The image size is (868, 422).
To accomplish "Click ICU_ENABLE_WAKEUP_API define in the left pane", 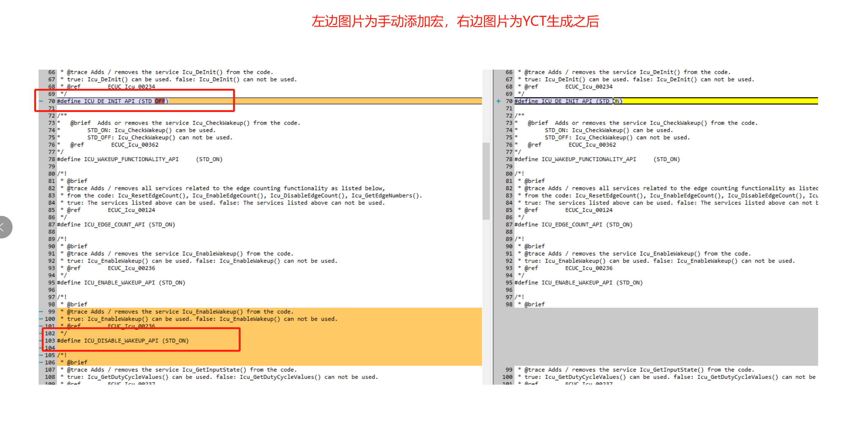I will [121, 282].
